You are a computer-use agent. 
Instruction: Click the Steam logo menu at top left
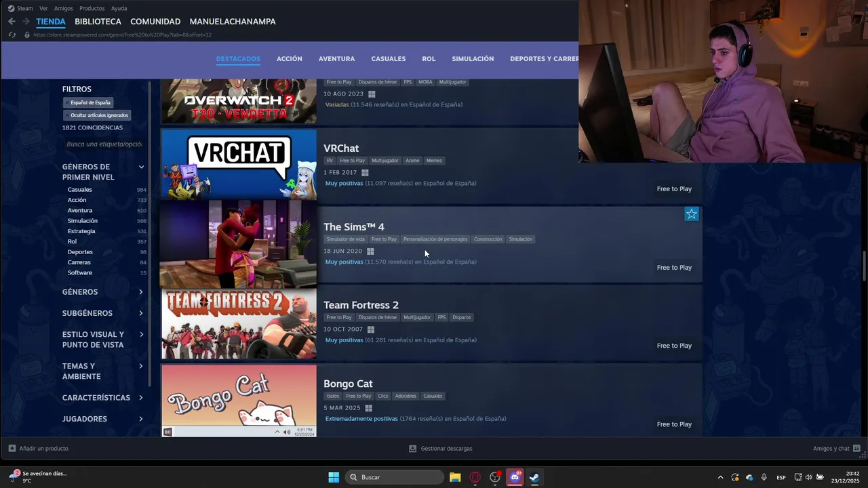[x=20, y=8]
